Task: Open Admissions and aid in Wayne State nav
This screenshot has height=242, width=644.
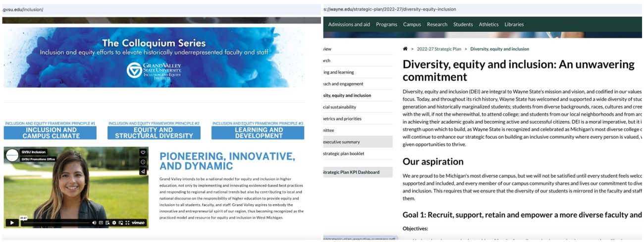Action: click(349, 24)
